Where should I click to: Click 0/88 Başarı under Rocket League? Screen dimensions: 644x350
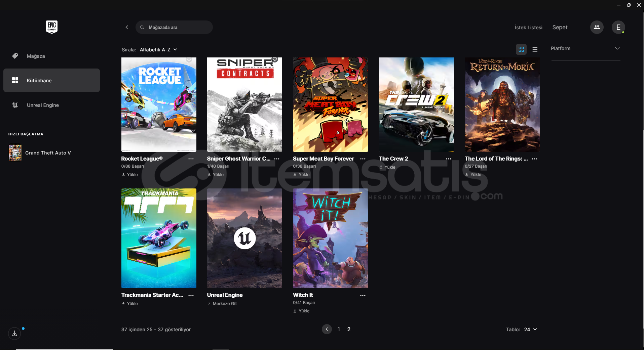[x=132, y=166]
